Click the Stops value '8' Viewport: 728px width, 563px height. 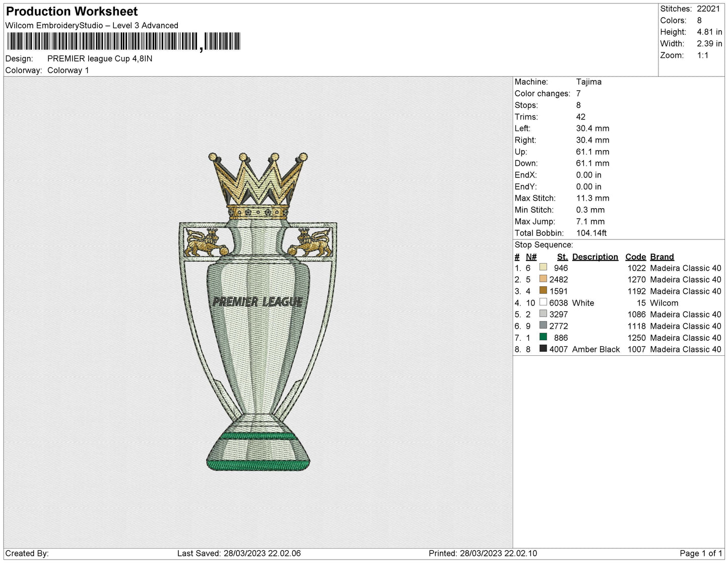(x=578, y=105)
